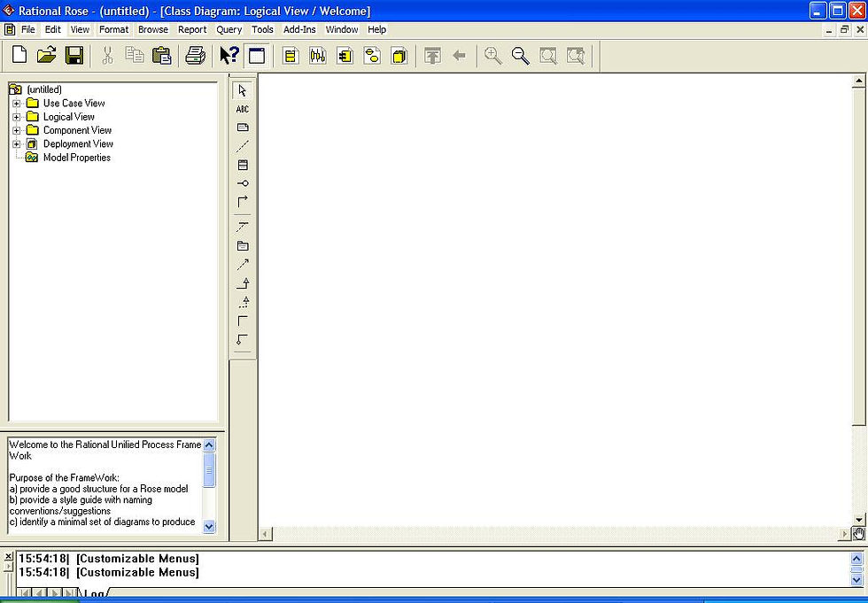Open the Format menu
Viewport: 868px width, 603px height.
(x=113, y=30)
